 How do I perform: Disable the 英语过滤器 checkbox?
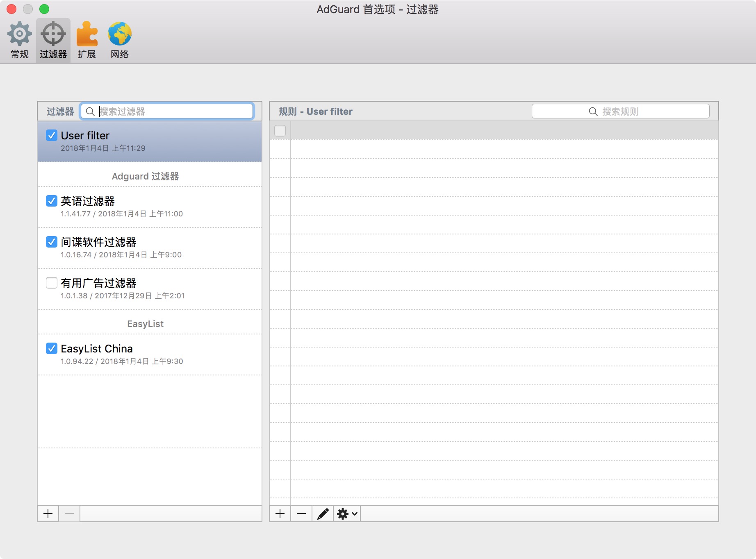(x=52, y=201)
